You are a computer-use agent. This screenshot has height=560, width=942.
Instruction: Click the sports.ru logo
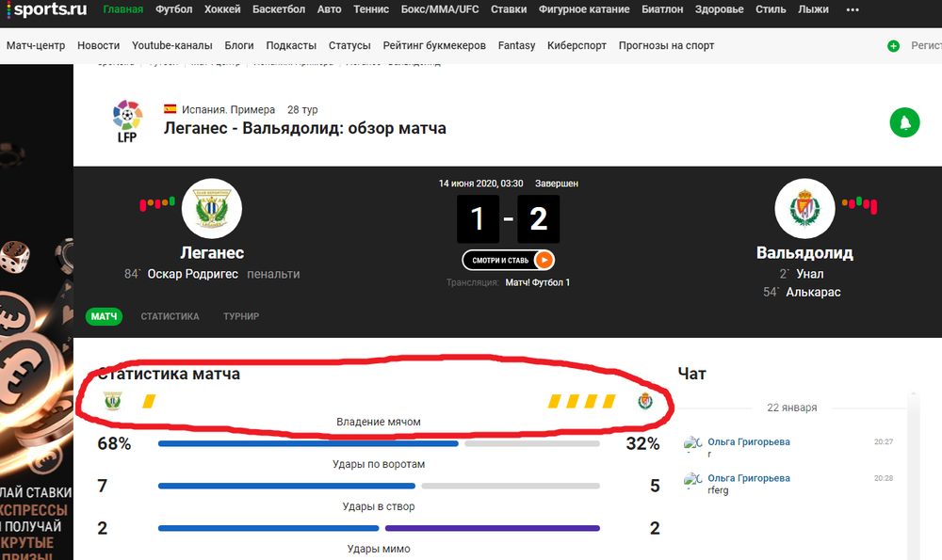pos(47,9)
